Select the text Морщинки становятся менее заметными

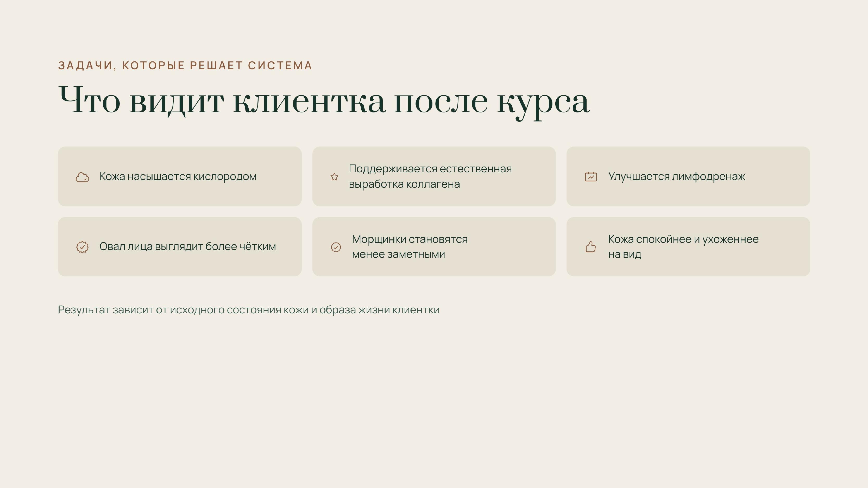pos(410,246)
